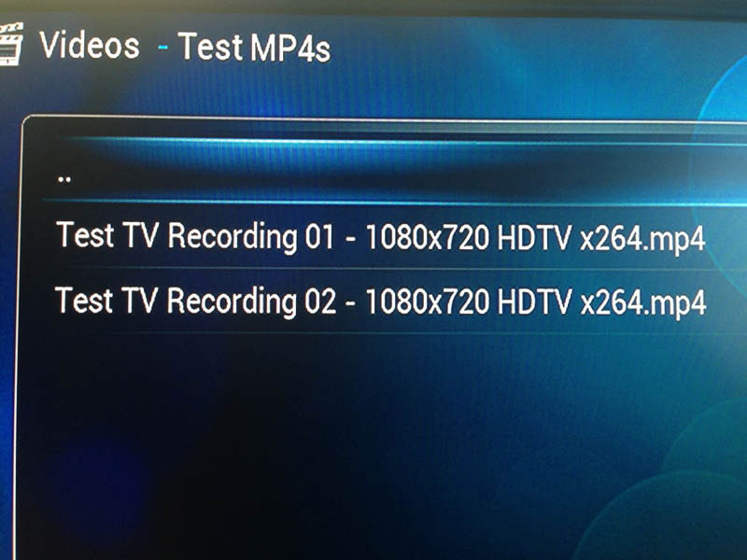
Task: Click 'Test TV' at start of first row
Action: click(x=106, y=234)
